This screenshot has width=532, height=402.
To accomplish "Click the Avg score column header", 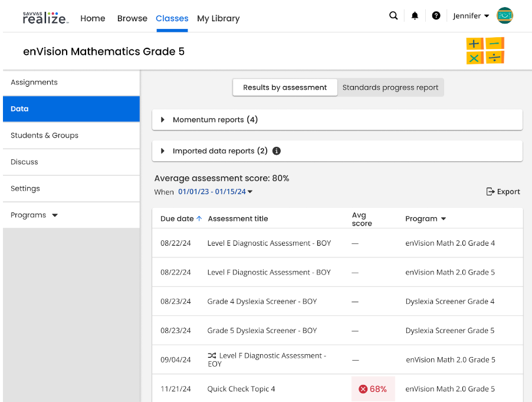I will pyautogui.click(x=362, y=219).
